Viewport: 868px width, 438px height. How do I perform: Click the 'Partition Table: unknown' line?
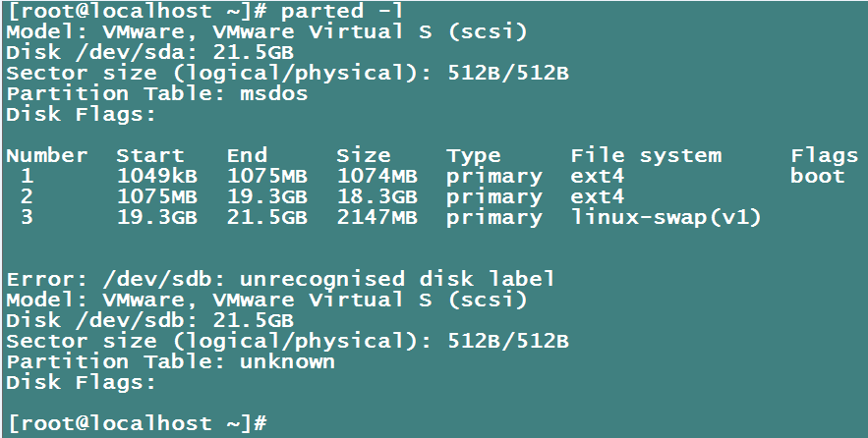[170, 361]
